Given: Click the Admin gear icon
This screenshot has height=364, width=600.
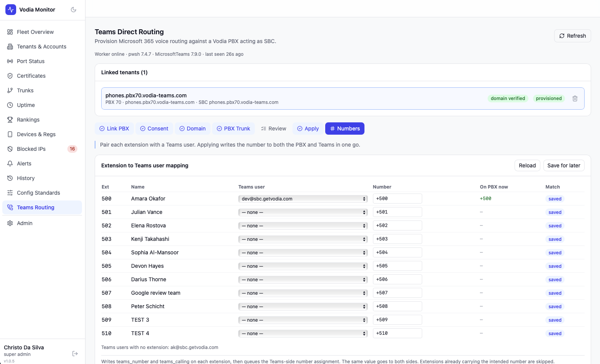Looking at the screenshot, I should pyautogui.click(x=10, y=223).
